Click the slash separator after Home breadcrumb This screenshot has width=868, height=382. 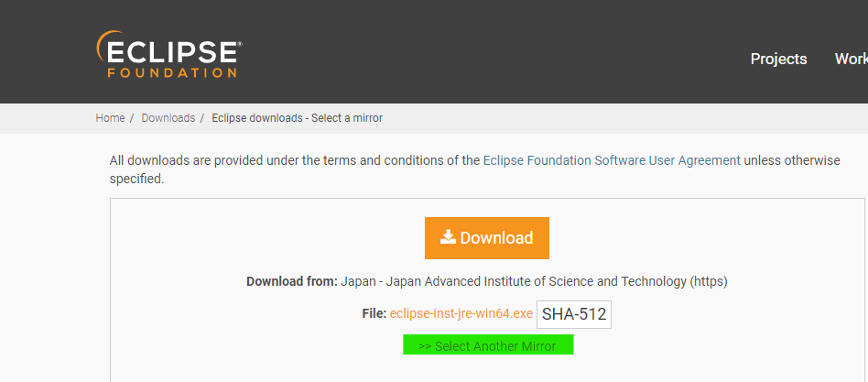(132, 118)
